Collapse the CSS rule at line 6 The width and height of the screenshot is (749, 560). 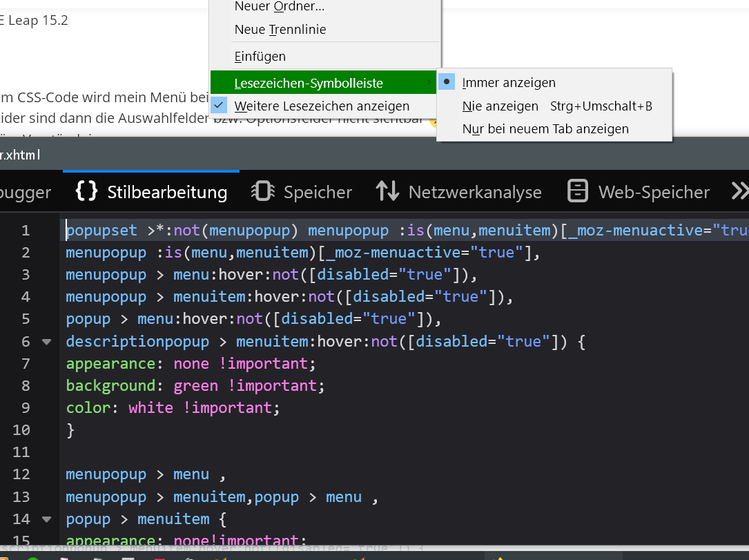(46, 341)
